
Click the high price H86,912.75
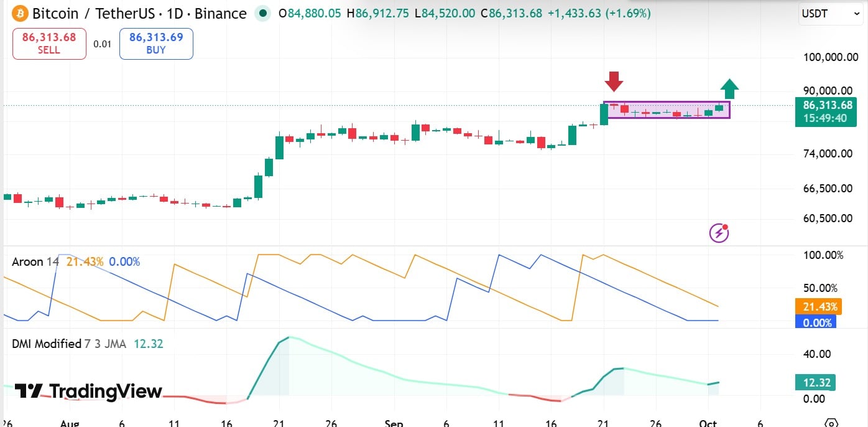click(x=378, y=13)
